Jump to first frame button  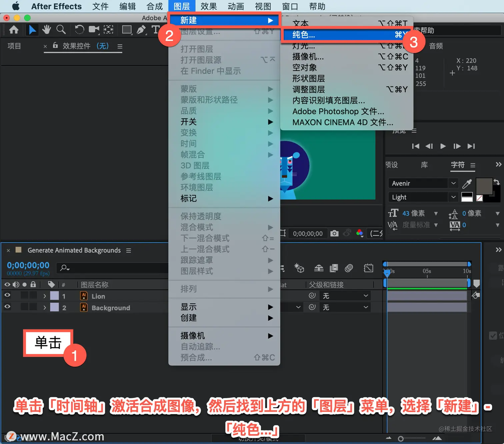415,146
